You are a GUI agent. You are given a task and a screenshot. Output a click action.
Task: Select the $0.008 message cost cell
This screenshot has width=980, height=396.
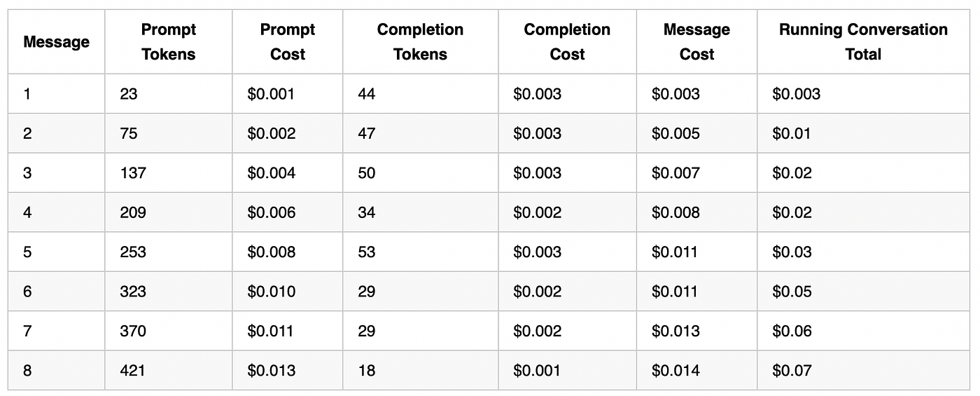point(675,212)
